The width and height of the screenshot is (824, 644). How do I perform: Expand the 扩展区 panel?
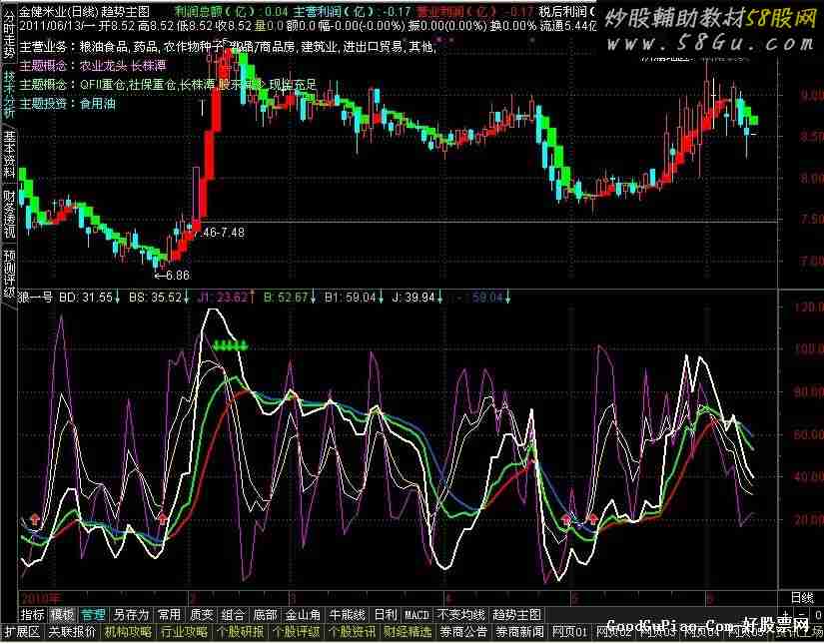21,631
